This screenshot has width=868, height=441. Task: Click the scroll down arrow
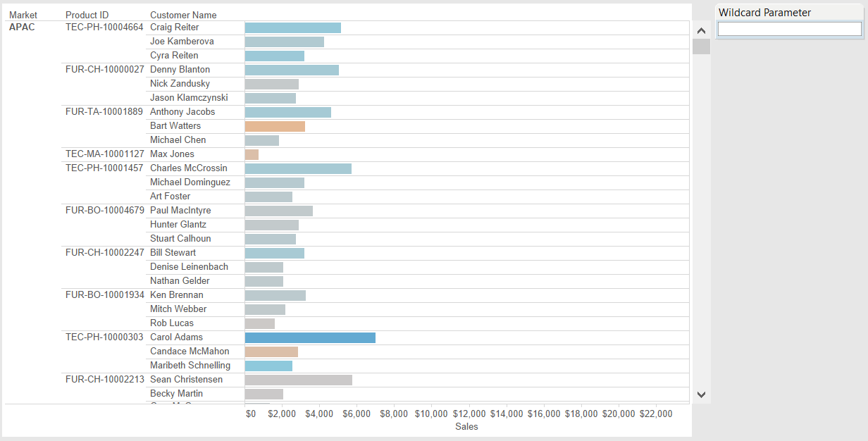coord(701,395)
